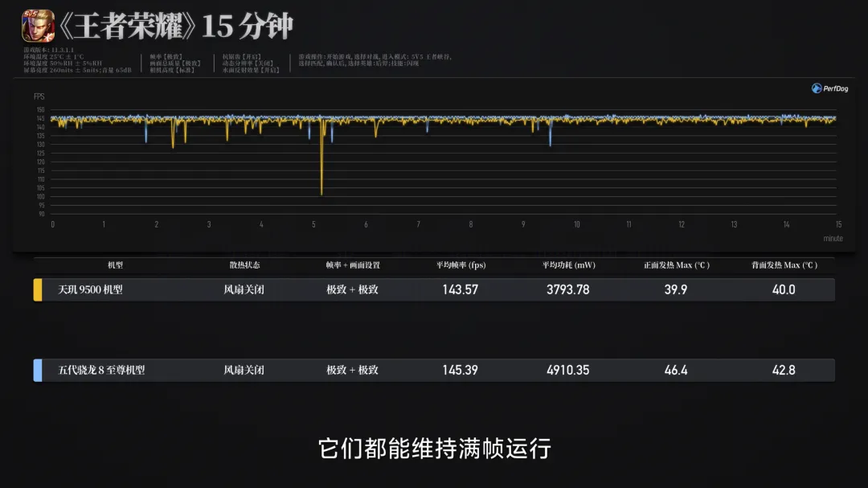Click the 帧率 + 画面设置 column header
This screenshot has width=868, height=488.
click(353, 265)
